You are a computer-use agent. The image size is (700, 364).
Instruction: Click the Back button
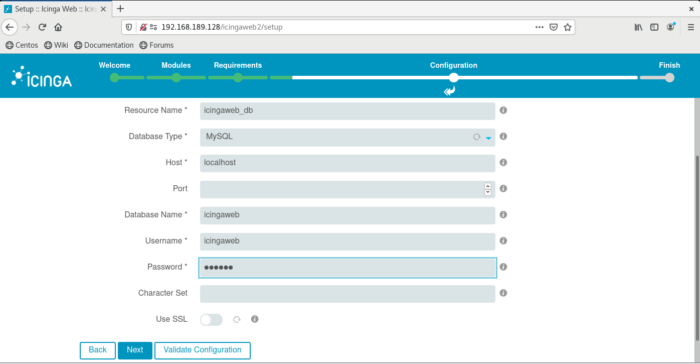[x=97, y=350]
